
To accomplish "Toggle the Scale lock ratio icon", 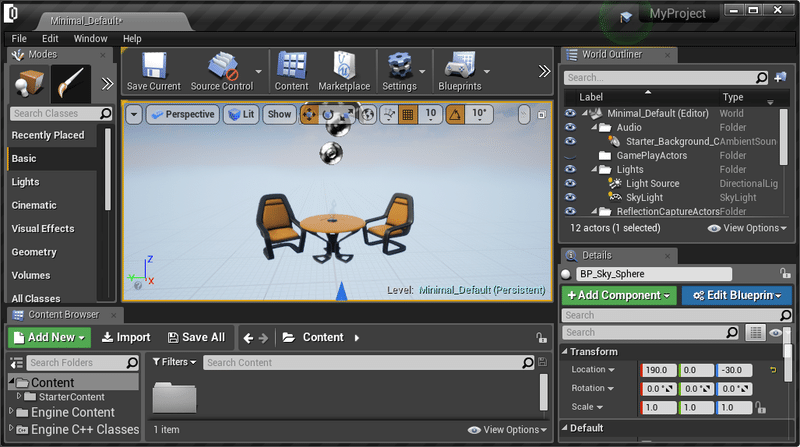I will click(760, 407).
